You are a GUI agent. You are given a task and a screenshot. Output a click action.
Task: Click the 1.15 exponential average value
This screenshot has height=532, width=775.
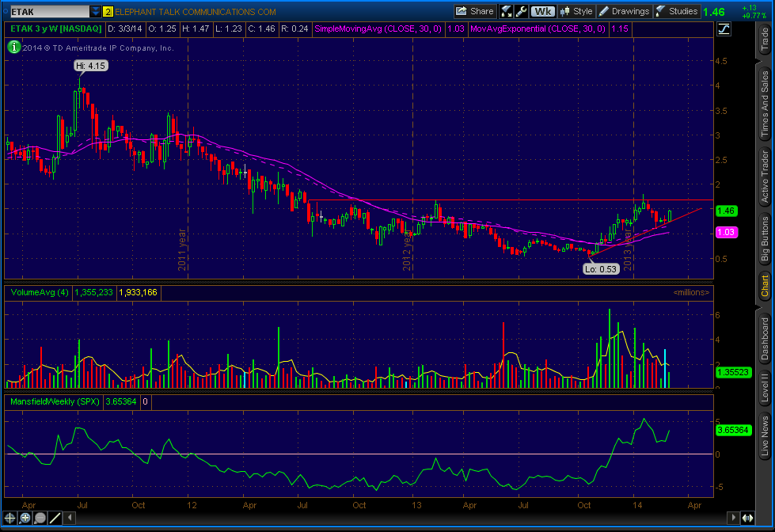[620, 28]
